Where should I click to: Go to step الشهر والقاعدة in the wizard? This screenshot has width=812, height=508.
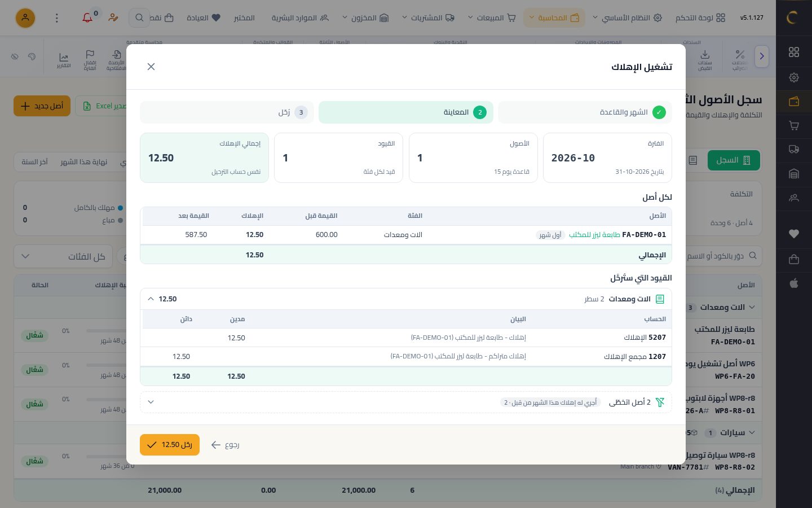coord(585,112)
